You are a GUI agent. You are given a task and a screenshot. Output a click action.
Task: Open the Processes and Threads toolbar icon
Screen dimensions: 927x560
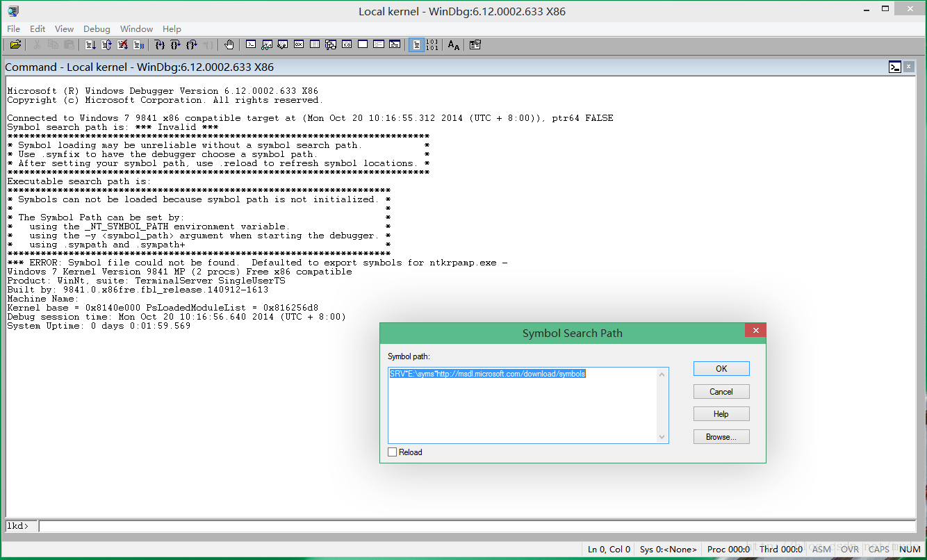pos(379,44)
